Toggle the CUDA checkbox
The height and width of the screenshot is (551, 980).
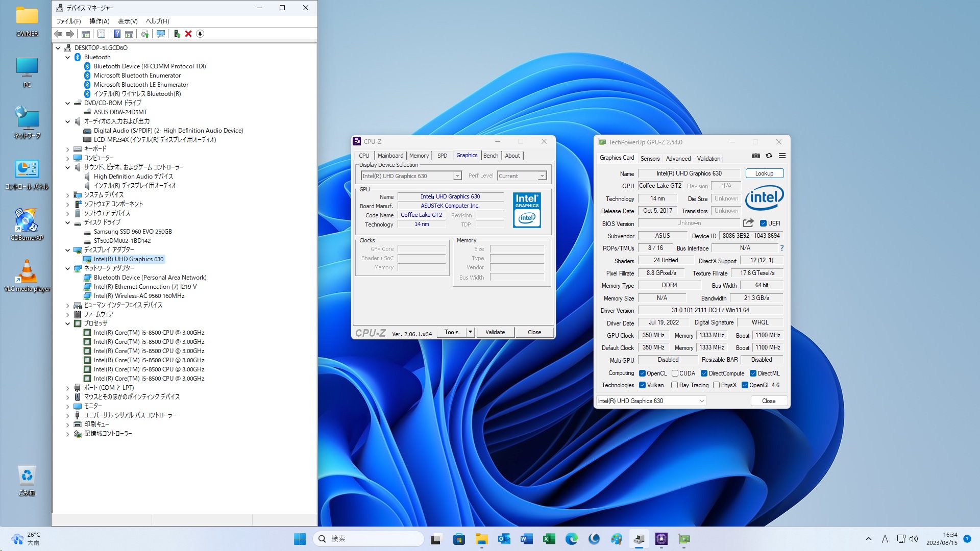point(675,373)
